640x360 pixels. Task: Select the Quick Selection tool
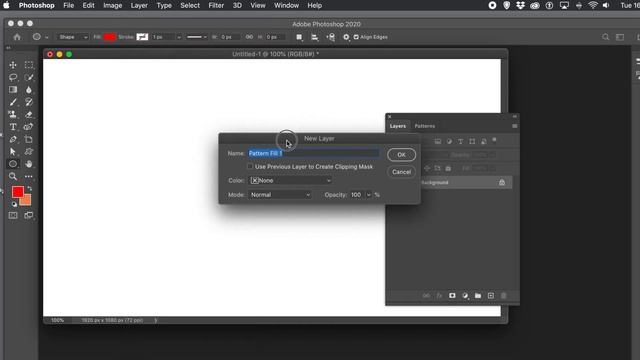coord(29,77)
